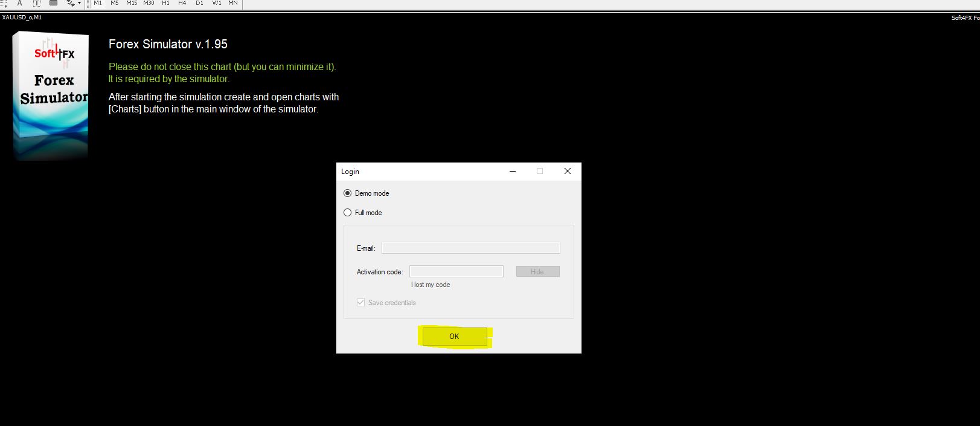
Task: Select the M15 timeframe button
Action: (132, 3)
